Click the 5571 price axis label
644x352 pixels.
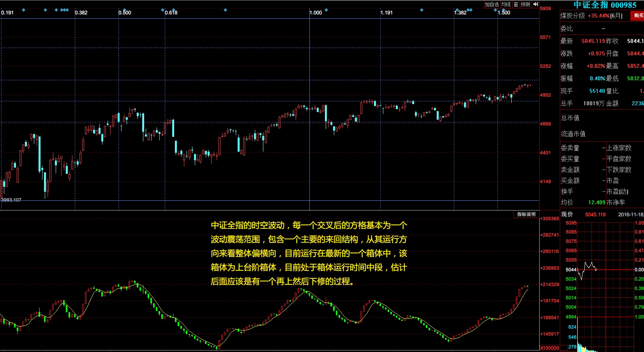point(545,37)
